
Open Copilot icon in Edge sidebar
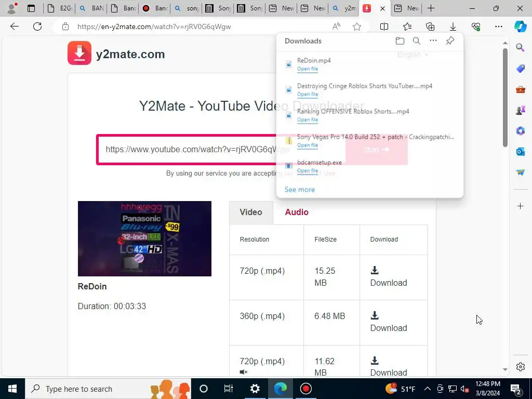pyautogui.click(x=520, y=26)
